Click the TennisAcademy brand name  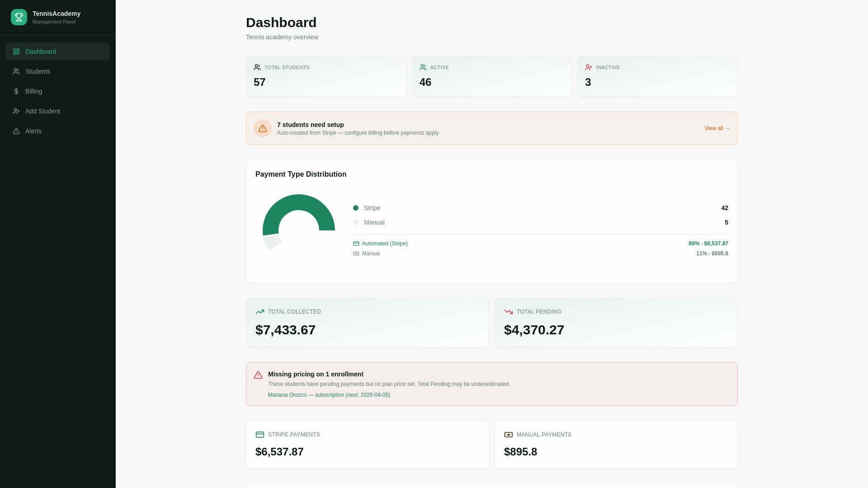(57, 14)
